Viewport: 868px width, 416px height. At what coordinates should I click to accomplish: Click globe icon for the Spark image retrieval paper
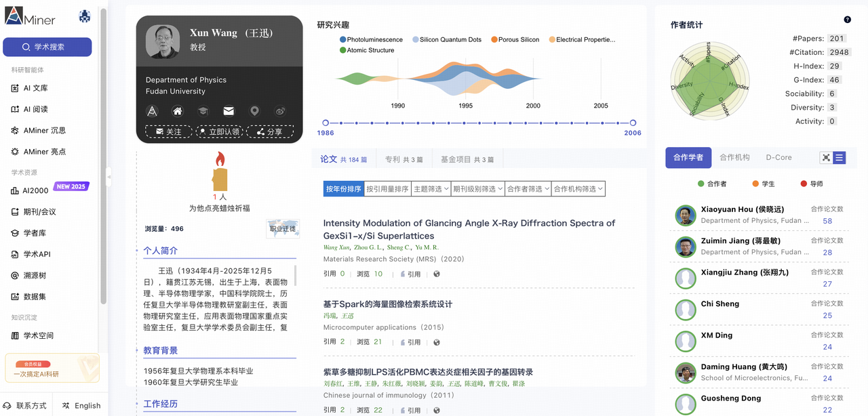[x=437, y=342]
